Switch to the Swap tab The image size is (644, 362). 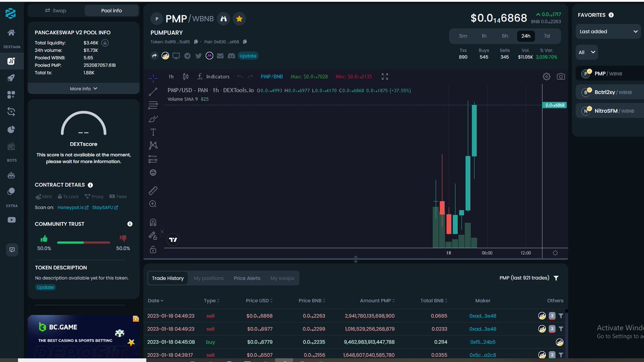(56, 10)
